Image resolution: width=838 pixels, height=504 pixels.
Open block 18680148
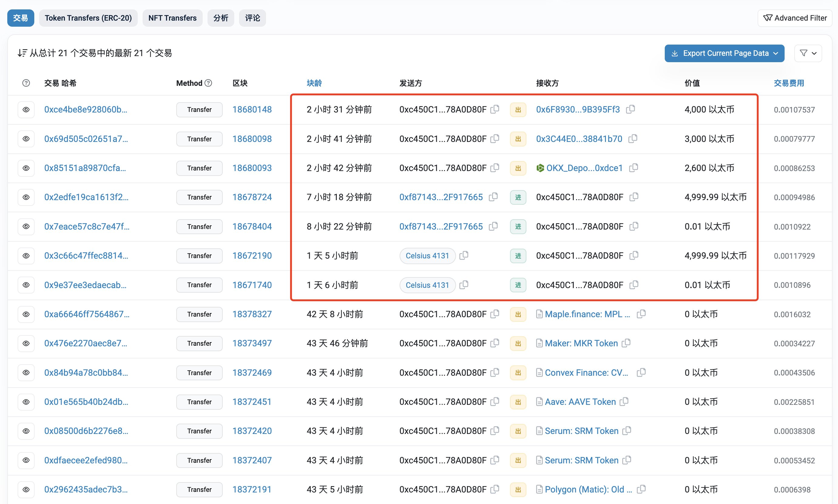coord(252,109)
